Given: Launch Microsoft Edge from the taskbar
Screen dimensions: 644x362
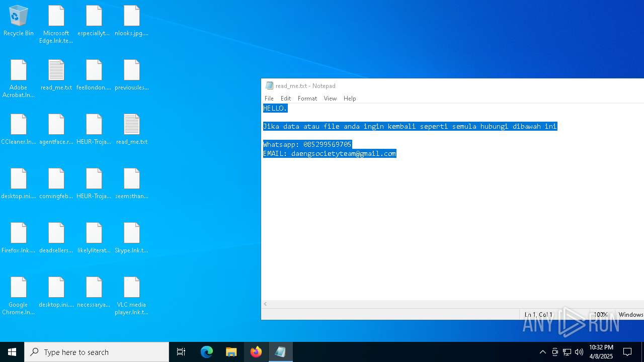Looking at the screenshot, I should click(207, 352).
